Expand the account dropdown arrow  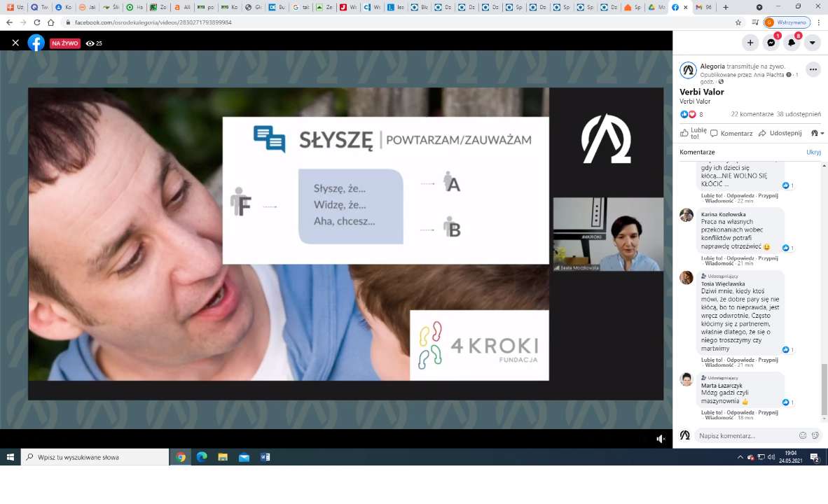813,43
